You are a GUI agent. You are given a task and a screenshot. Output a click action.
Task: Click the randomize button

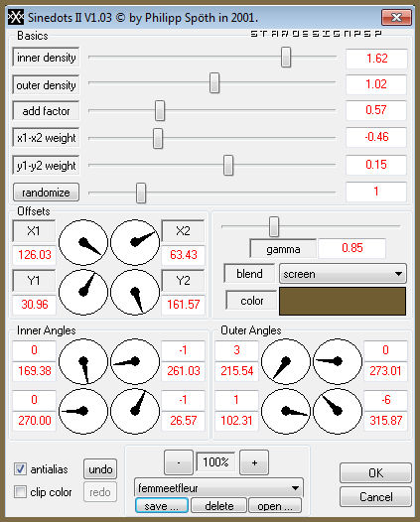click(x=46, y=193)
